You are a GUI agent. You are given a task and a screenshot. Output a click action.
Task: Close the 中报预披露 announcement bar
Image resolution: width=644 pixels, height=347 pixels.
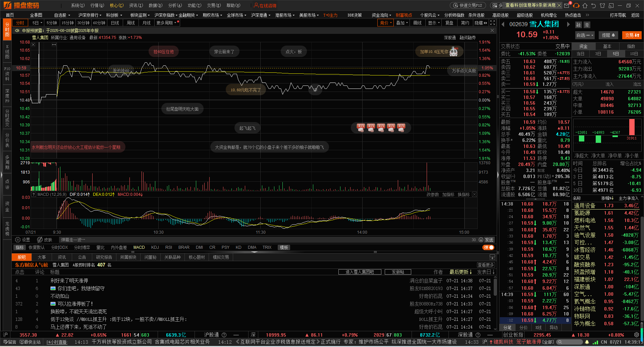(492, 31)
